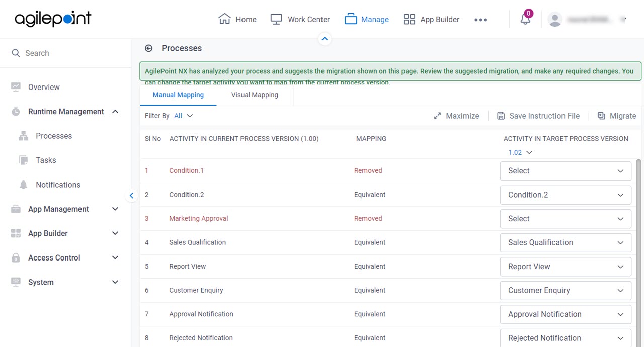Click the back arrow beside Processes
This screenshot has height=347, width=644.
[148, 48]
